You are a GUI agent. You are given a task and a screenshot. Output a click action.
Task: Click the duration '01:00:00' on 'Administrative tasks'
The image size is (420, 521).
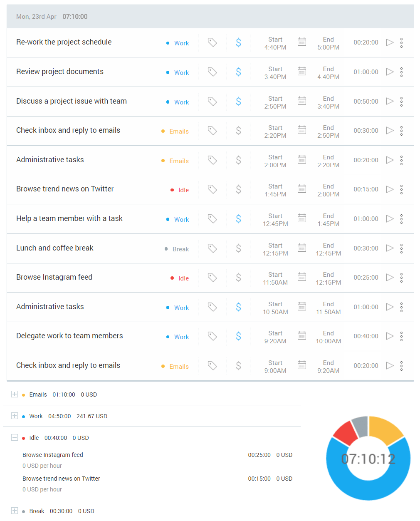click(366, 307)
